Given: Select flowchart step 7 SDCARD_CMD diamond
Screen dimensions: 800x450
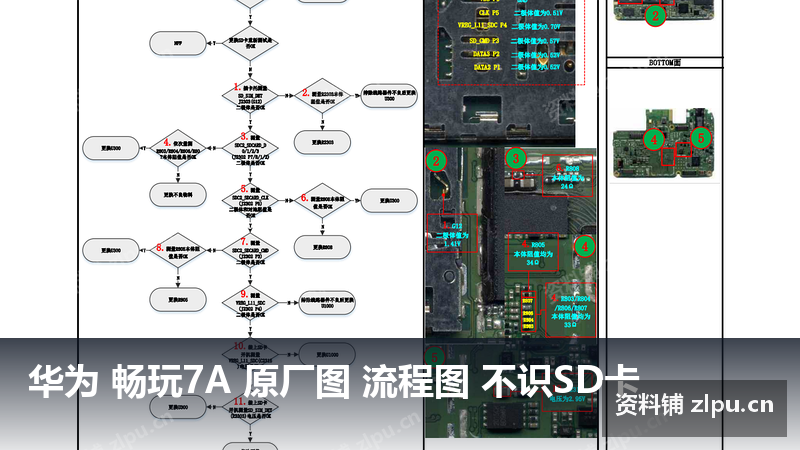Looking at the screenshot, I should coord(250,251).
